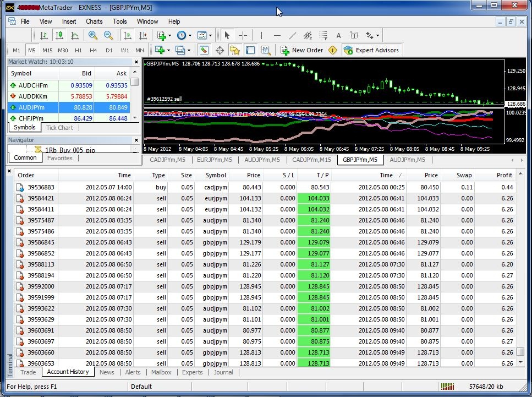The width and height of the screenshot is (532, 397).
Task: Open the Insert menu
Action: coord(69,21)
